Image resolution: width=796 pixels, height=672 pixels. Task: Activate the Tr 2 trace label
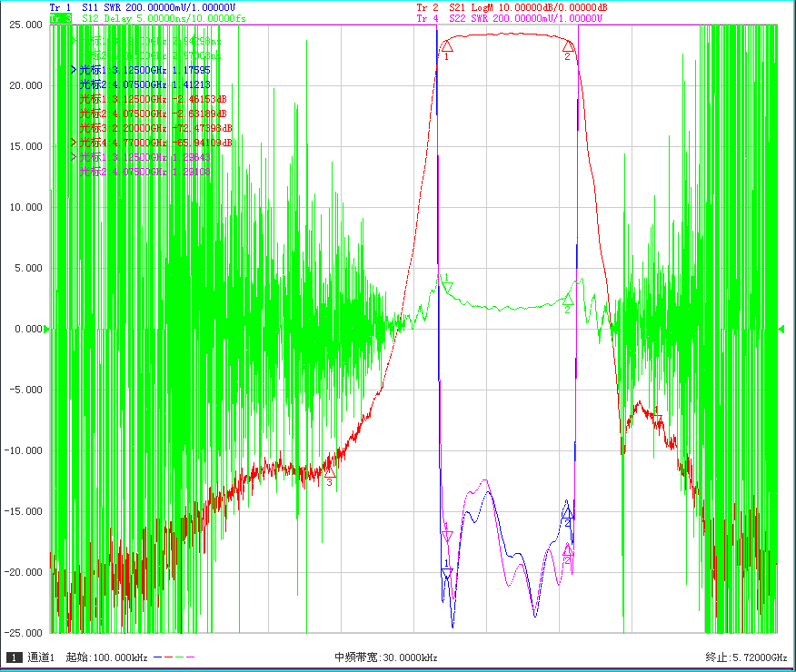click(427, 7)
